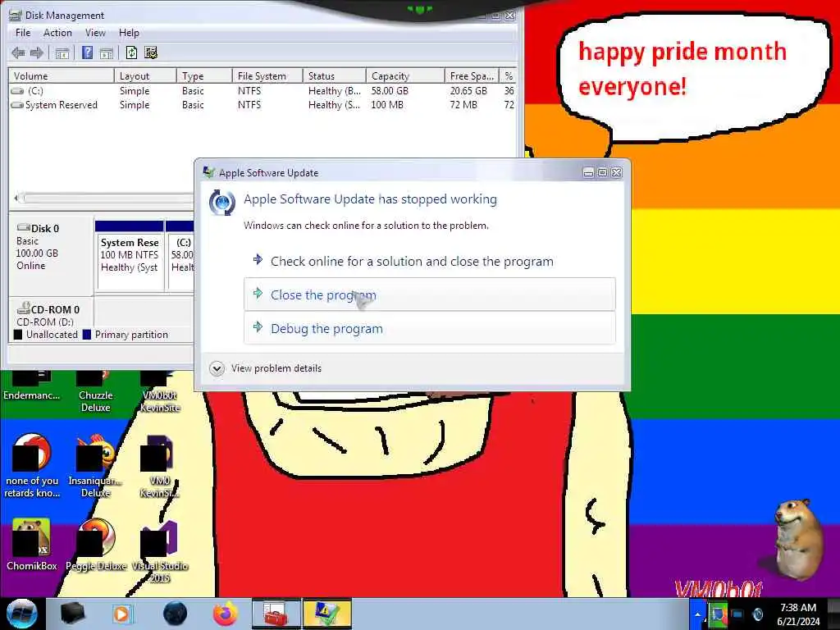Open the Endermanc... desktop icon
The image size is (840, 630).
pyautogui.click(x=32, y=386)
